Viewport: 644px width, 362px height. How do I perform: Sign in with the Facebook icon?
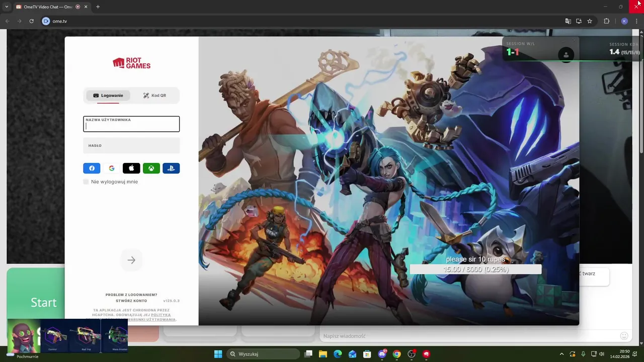pyautogui.click(x=92, y=168)
